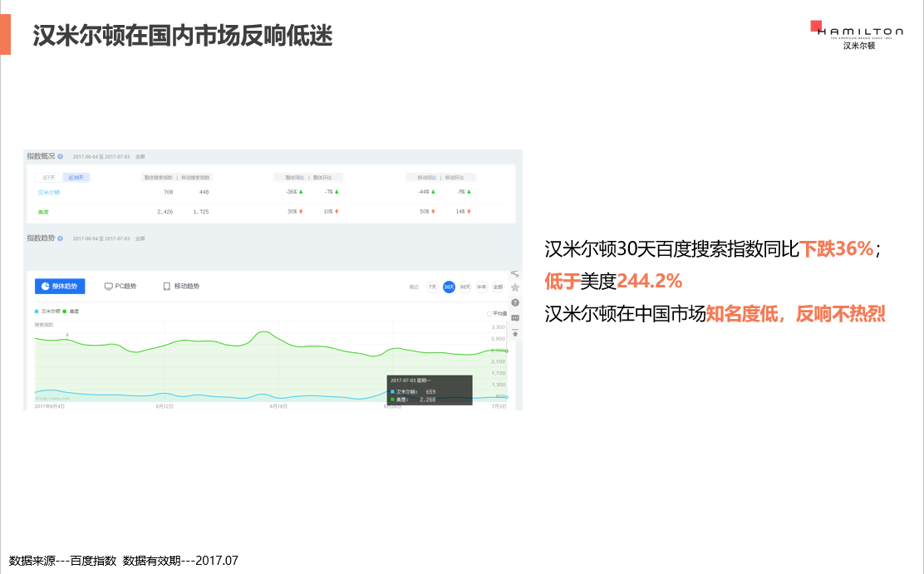Click the 移动环比 column header
The height and width of the screenshot is (574, 924).
coord(455,178)
